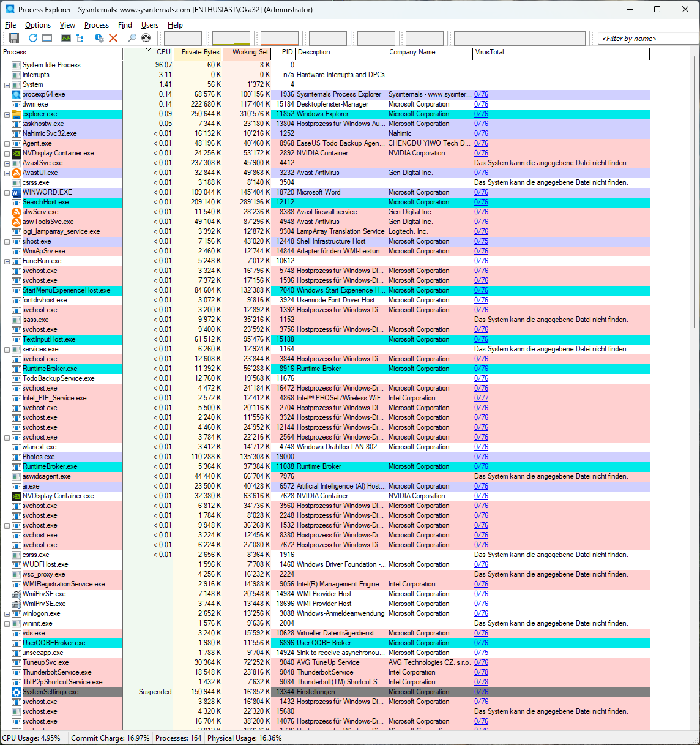Select the logi_lamparray_service.exe process row
This screenshot has width=700, height=745.
click(x=324, y=231)
